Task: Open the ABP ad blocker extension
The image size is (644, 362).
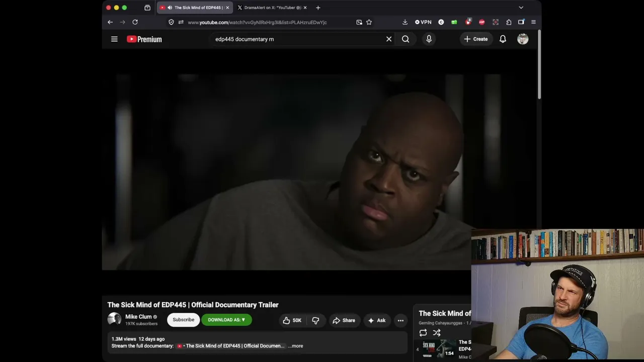Action: pyautogui.click(x=482, y=22)
